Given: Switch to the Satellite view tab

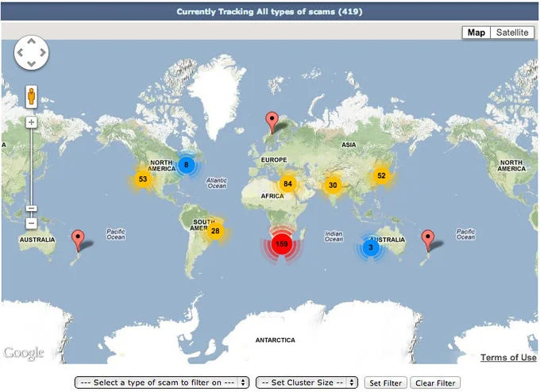Looking at the screenshot, I should (512, 33).
